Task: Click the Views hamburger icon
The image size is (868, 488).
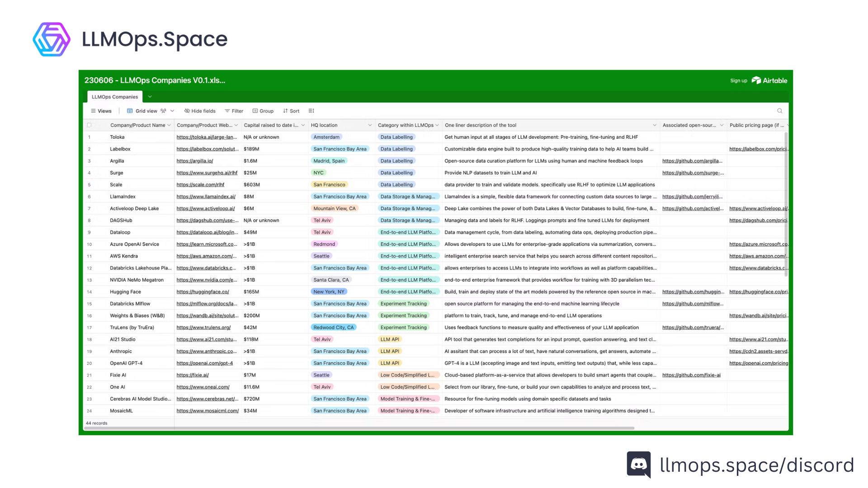Action: 93,111
